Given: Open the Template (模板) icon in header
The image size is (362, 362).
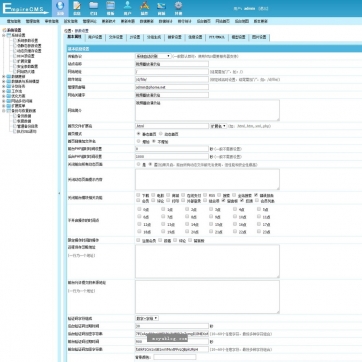Looking at the screenshot, I should [110, 8].
